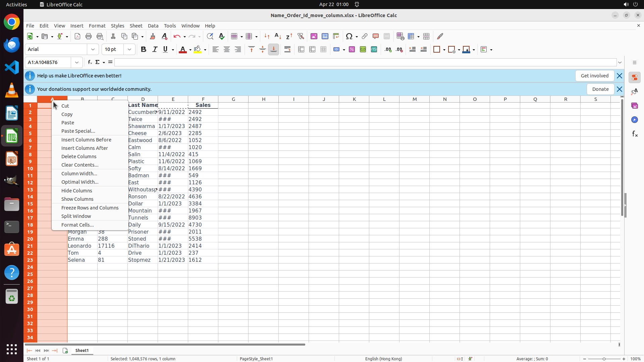Open the Functions sidebar panel
Image resolution: width=644 pixels, height=362 pixels.
point(635,134)
